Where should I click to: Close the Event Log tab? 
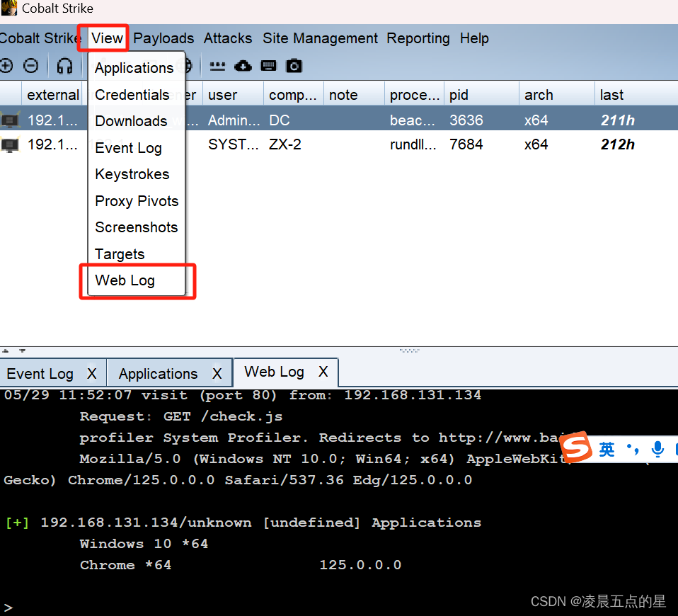click(92, 373)
